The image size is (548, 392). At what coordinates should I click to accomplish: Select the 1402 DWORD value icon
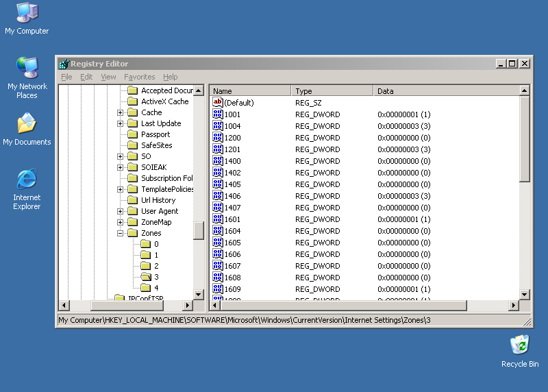tap(217, 173)
